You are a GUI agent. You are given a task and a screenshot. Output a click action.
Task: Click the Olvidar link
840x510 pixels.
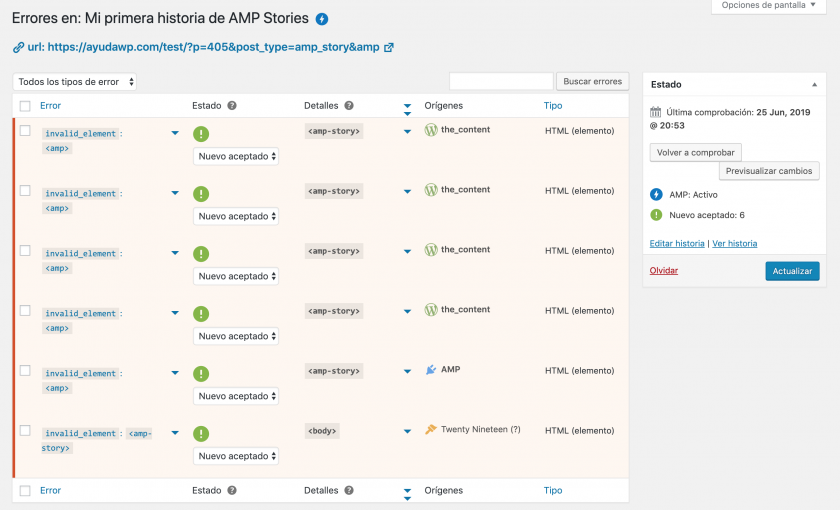663,271
